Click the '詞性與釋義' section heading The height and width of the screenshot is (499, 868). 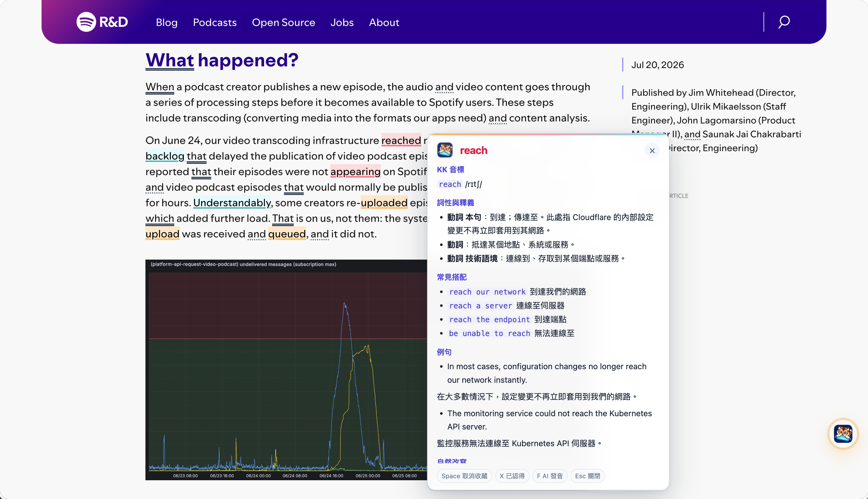point(455,202)
